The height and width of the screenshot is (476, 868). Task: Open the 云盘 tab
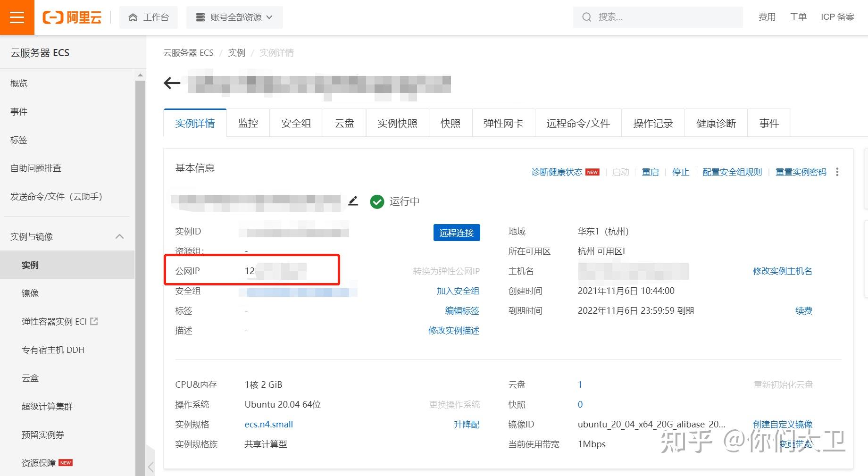pos(344,123)
